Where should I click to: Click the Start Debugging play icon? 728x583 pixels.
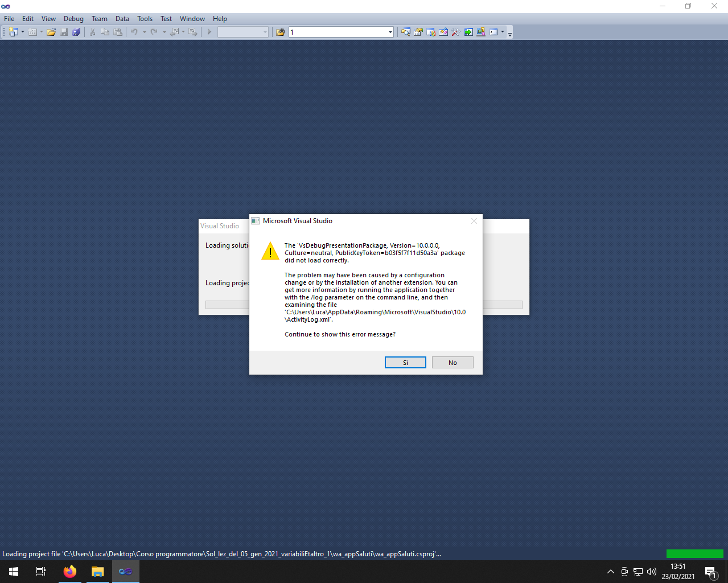pyautogui.click(x=209, y=32)
